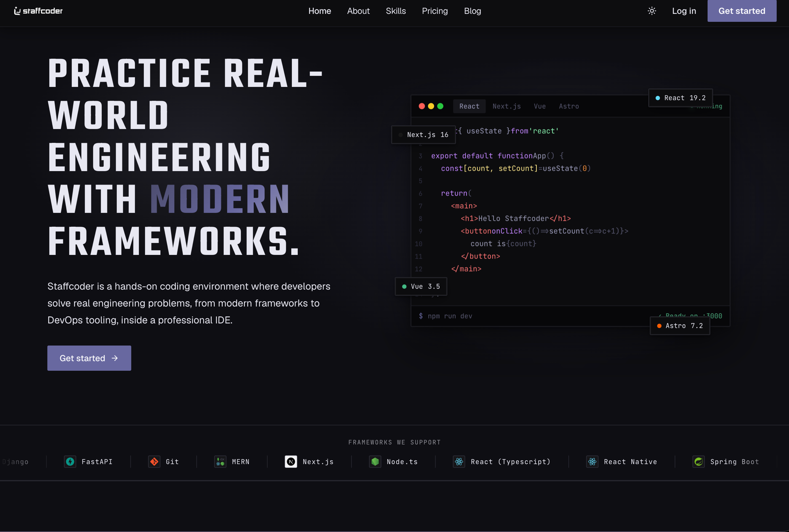Image resolution: width=789 pixels, height=532 pixels.
Task: Go to the About page
Action: (x=358, y=11)
